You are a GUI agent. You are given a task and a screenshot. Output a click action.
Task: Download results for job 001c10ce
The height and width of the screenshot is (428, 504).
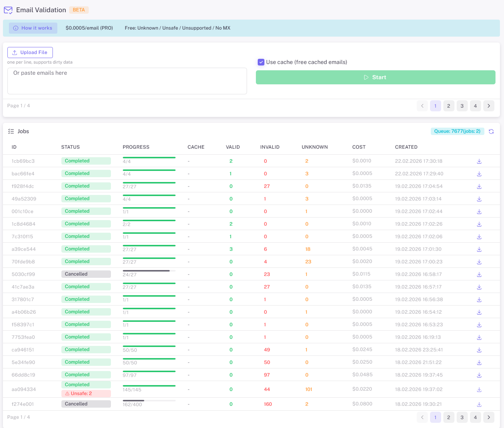(479, 212)
